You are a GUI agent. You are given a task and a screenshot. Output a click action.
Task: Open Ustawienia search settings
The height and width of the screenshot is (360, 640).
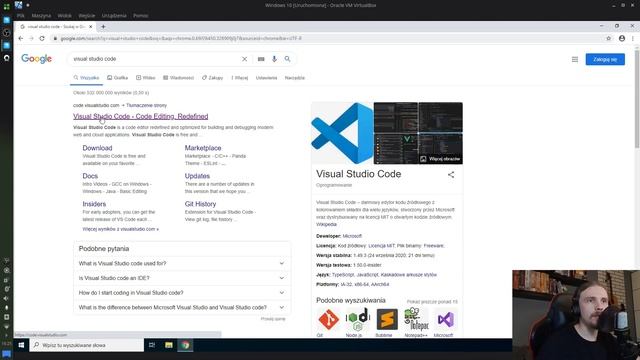click(266, 78)
